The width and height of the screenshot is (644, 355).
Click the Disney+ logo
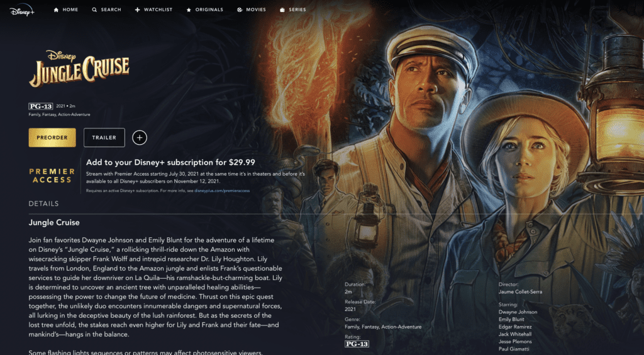(x=22, y=10)
